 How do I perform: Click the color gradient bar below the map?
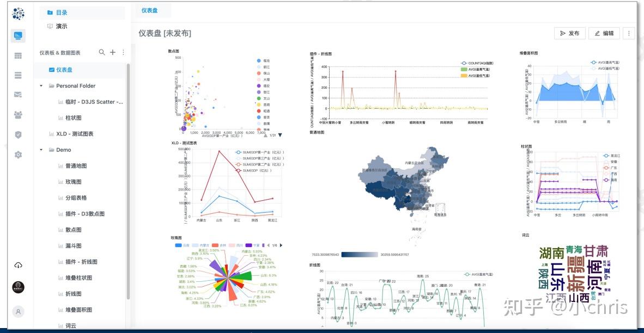(360, 254)
